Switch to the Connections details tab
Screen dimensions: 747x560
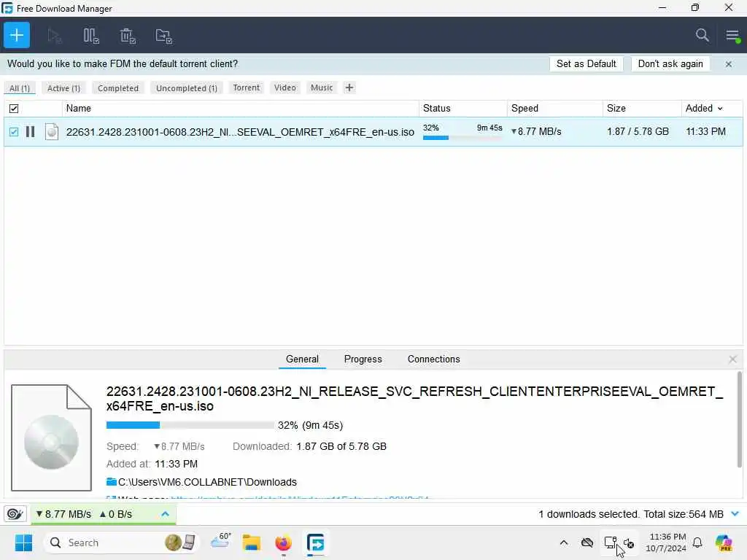[x=433, y=359]
